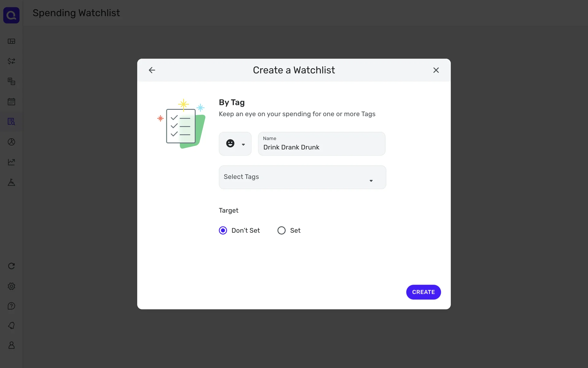This screenshot has width=588, height=368.
Task: Open the dollar transfer transactions sidebar icon
Action: pos(11,61)
